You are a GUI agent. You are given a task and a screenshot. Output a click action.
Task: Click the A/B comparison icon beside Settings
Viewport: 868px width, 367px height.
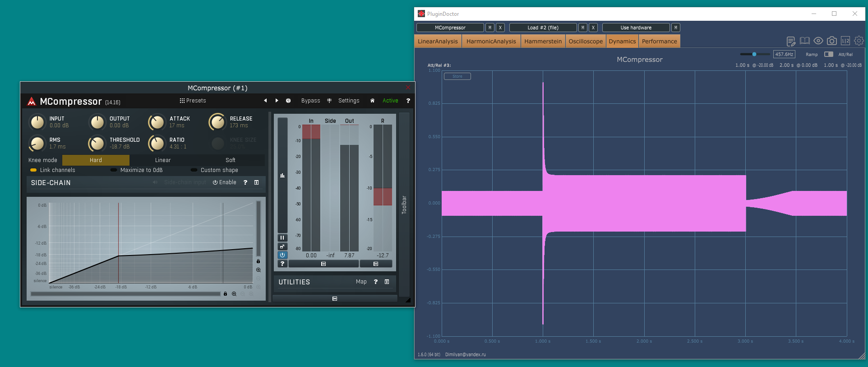[329, 101]
